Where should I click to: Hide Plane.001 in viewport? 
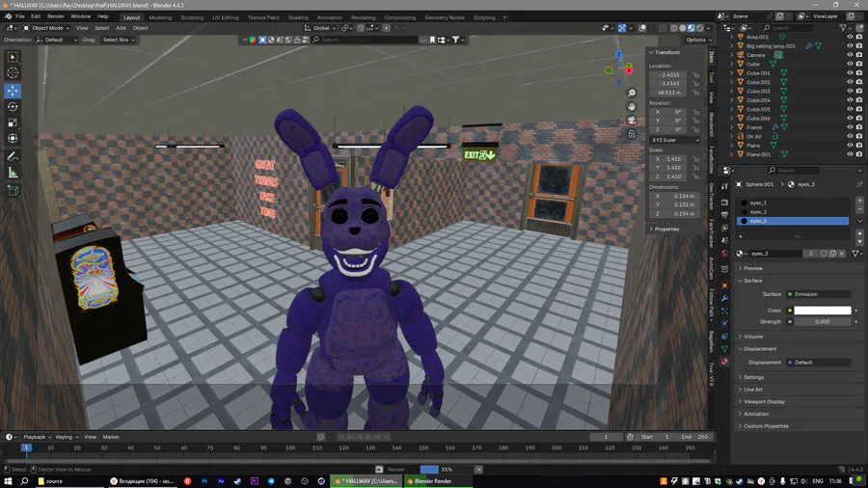point(850,154)
